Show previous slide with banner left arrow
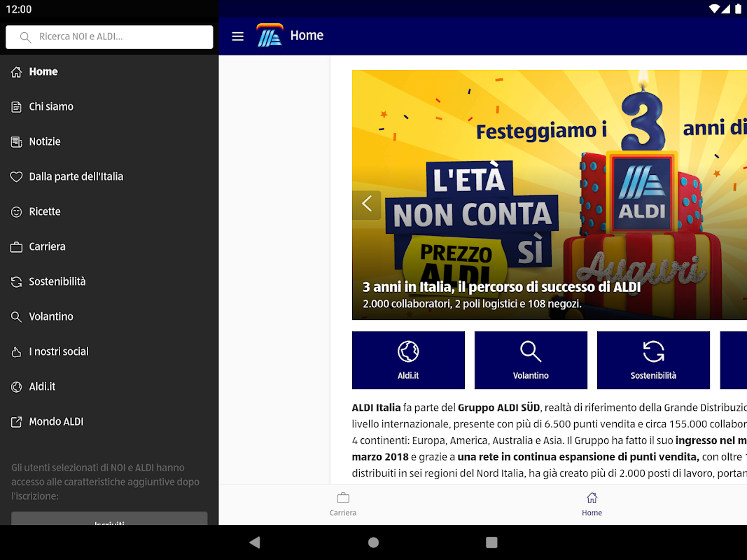This screenshot has width=747, height=560. point(366,204)
